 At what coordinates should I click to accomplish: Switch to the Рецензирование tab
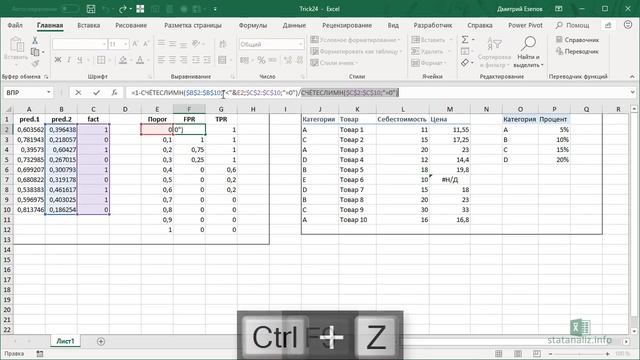click(347, 25)
